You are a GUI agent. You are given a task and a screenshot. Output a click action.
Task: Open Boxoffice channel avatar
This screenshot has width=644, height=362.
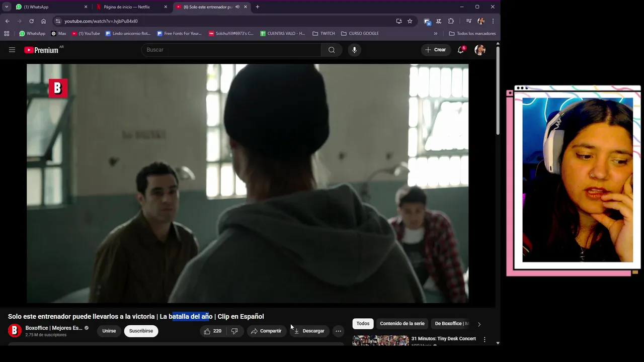click(x=15, y=331)
